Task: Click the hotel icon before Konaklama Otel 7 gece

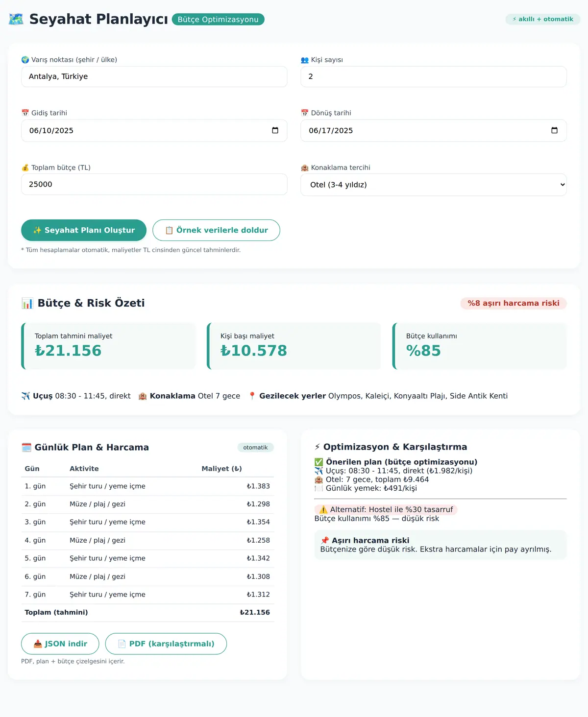Action: pyautogui.click(x=143, y=396)
